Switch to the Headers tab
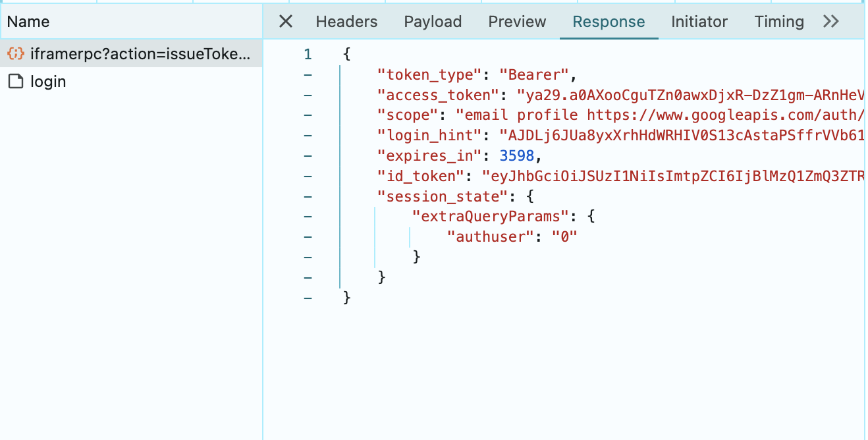 (x=346, y=21)
